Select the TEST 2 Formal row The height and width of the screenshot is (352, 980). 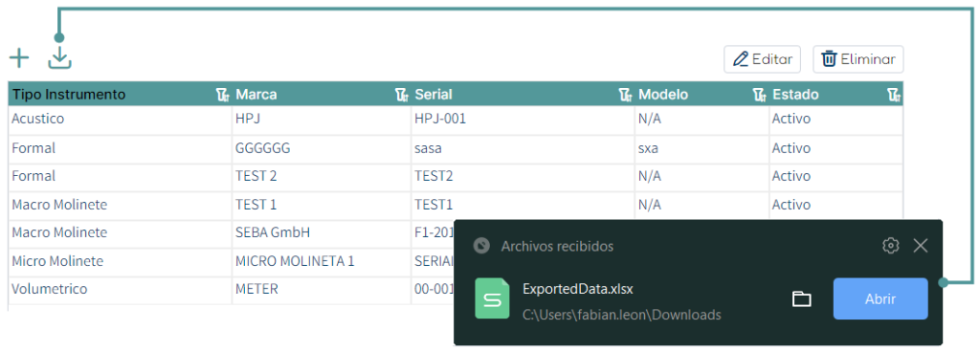click(456, 177)
